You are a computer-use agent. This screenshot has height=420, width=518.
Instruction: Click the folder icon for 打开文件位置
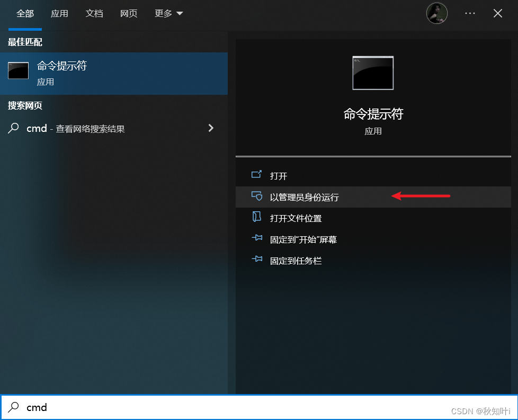pos(256,217)
